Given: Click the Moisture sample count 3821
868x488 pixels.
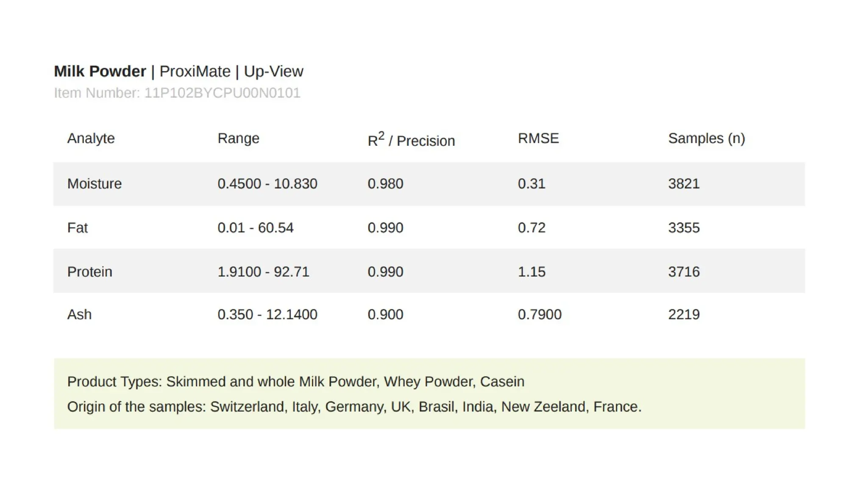Looking at the screenshot, I should (x=684, y=184).
